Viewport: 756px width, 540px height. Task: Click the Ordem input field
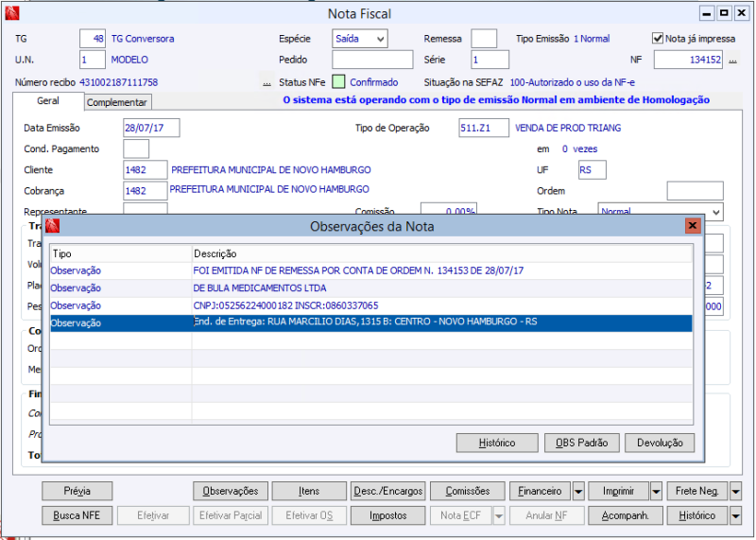pos(695,191)
